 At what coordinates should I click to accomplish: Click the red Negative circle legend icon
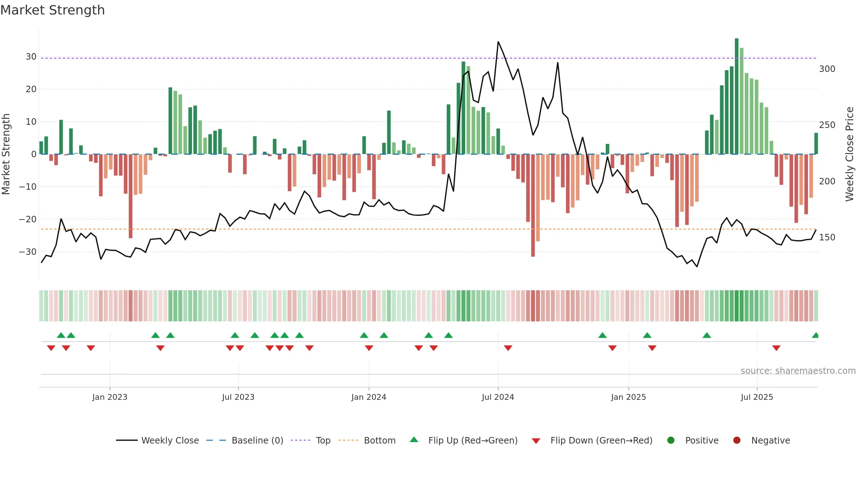pyautogui.click(x=737, y=440)
